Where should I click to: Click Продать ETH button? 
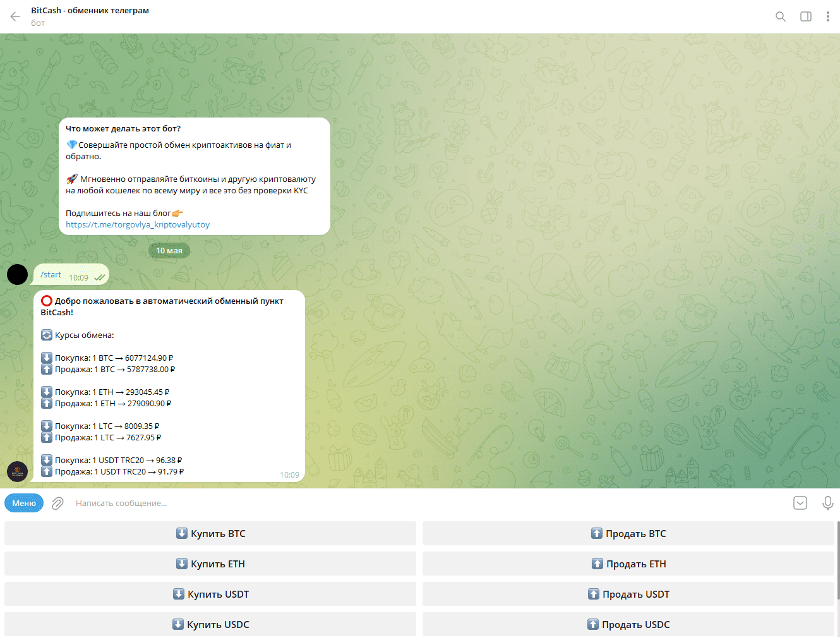(x=628, y=564)
